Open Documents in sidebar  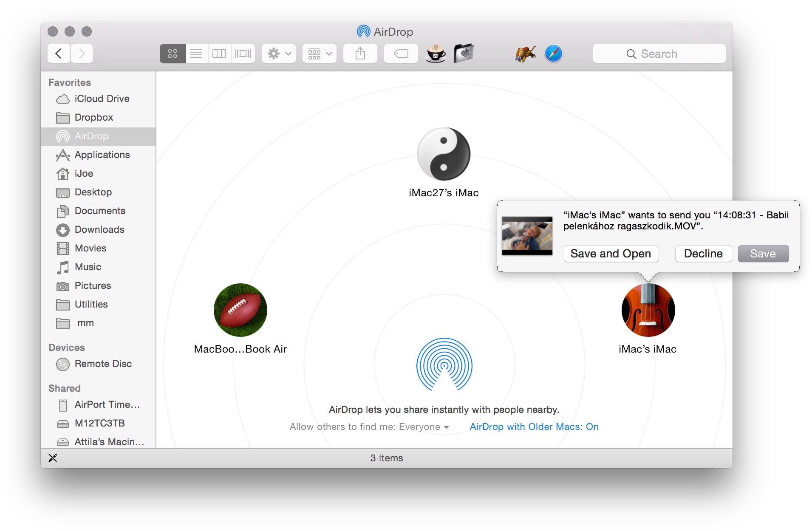click(x=98, y=211)
